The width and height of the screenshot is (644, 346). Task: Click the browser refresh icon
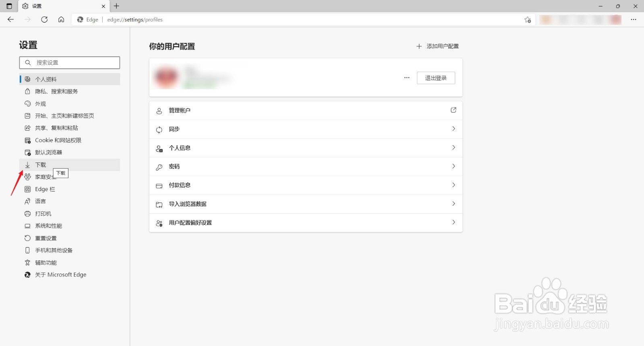point(44,19)
